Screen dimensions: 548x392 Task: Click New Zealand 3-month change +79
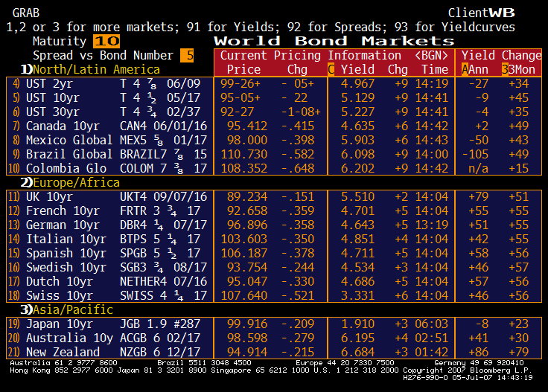[519, 353]
